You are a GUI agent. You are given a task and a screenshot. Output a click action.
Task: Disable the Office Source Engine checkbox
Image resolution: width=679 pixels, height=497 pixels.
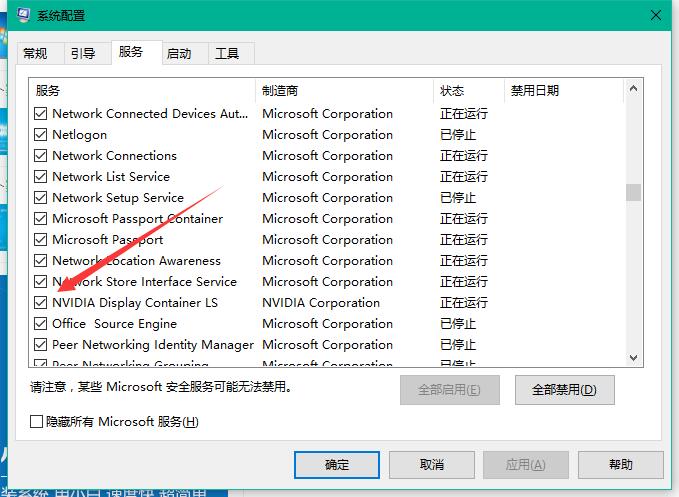click(x=41, y=324)
